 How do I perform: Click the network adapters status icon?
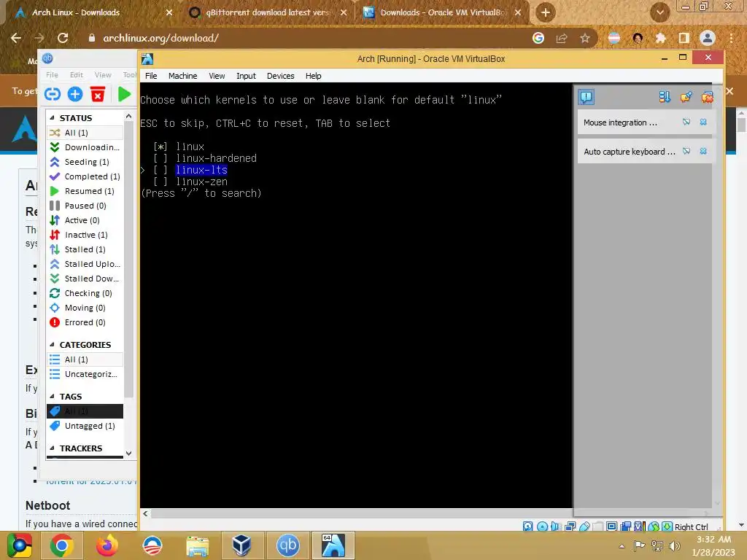coord(570,526)
